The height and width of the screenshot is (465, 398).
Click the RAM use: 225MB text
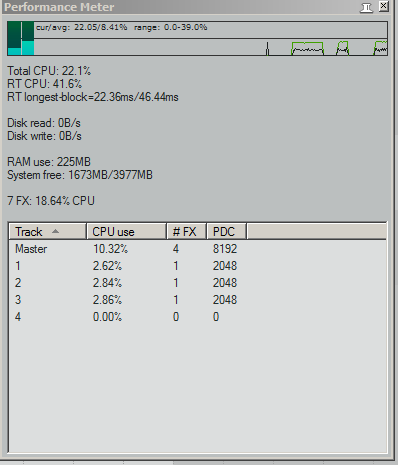[49, 162]
